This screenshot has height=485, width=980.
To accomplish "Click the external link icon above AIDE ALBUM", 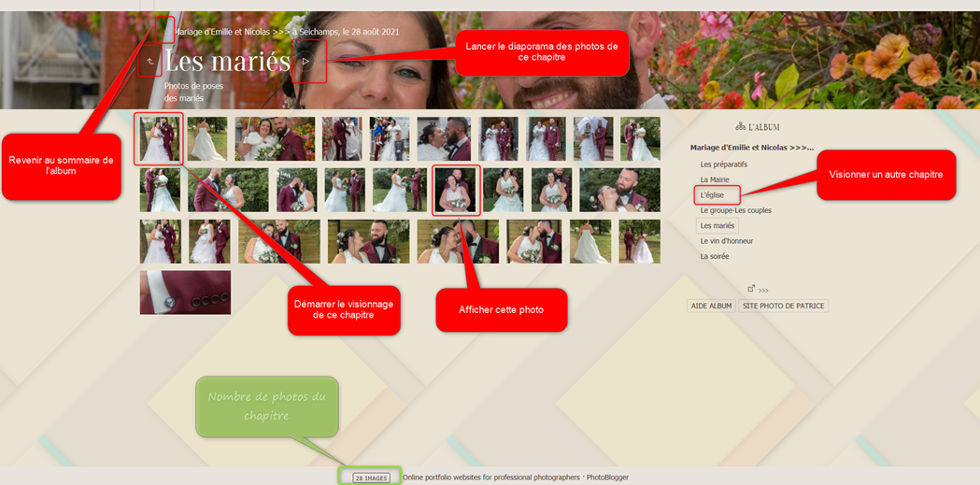I will point(751,289).
